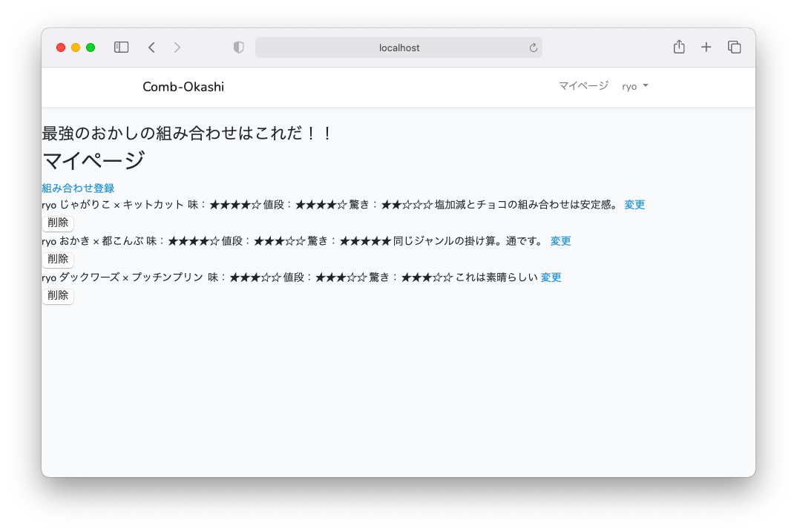The height and width of the screenshot is (532, 797).
Task: Open the privacy shield report icon
Action: pos(238,47)
